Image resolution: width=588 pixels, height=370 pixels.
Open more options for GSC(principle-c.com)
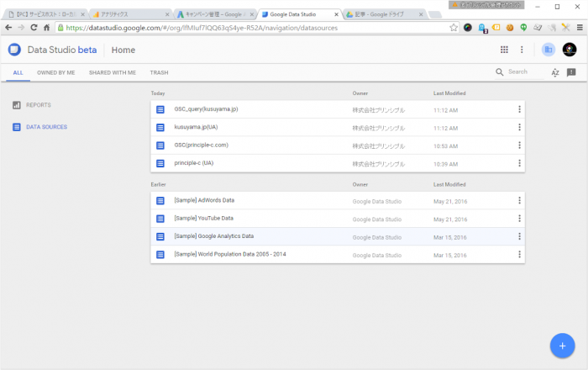519,145
